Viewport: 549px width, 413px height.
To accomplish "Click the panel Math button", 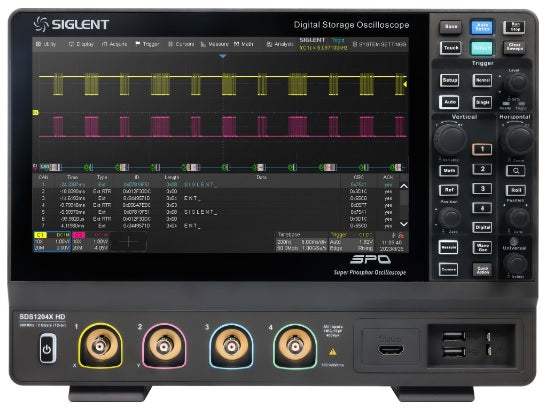I will pos(449,171).
